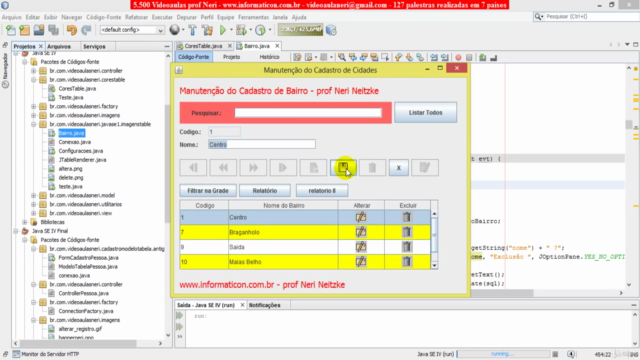Screen dimensions: 640x360
Task: Click the trash delete button in button row
Action: (x=372, y=168)
